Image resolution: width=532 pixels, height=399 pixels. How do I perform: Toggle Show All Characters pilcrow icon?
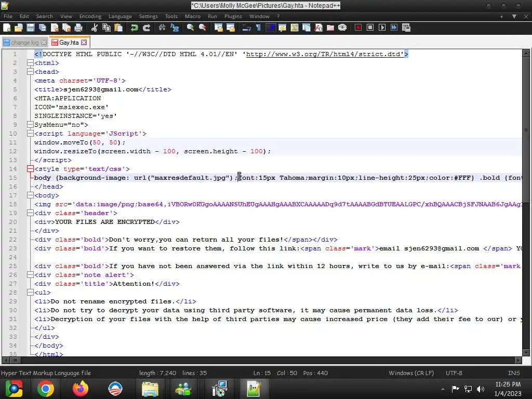(x=258, y=28)
